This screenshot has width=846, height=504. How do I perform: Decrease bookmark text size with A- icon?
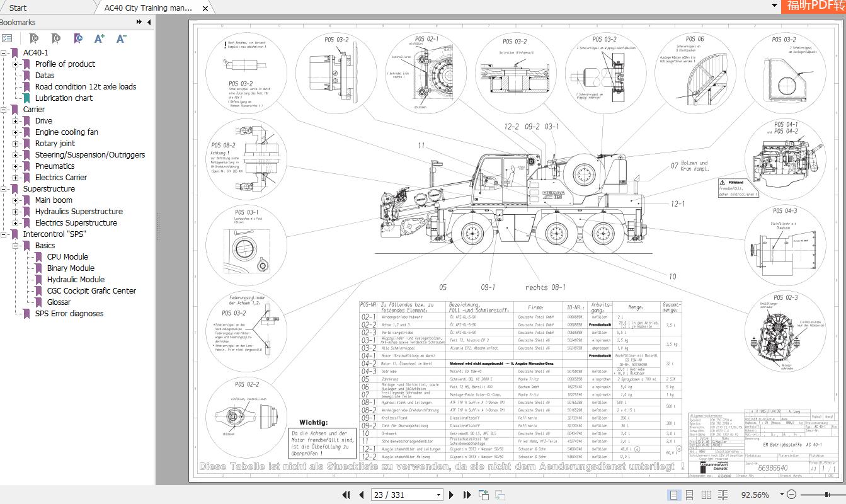[121, 38]
